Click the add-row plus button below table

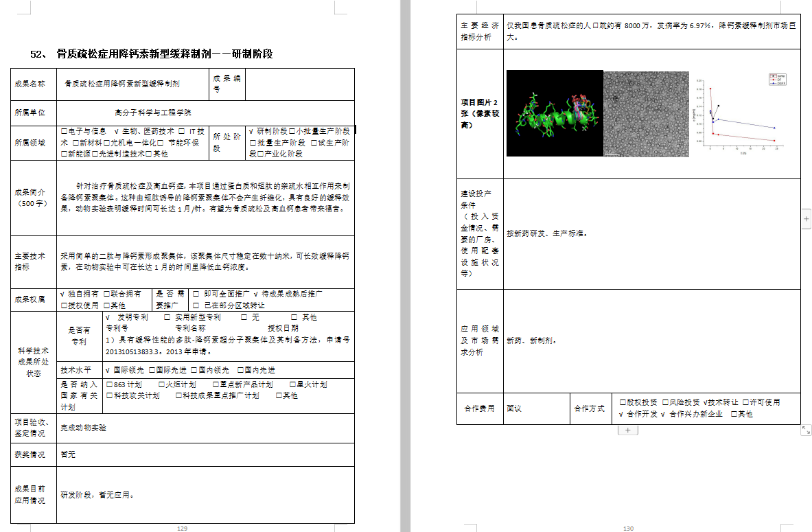click(x=628, y=430)
